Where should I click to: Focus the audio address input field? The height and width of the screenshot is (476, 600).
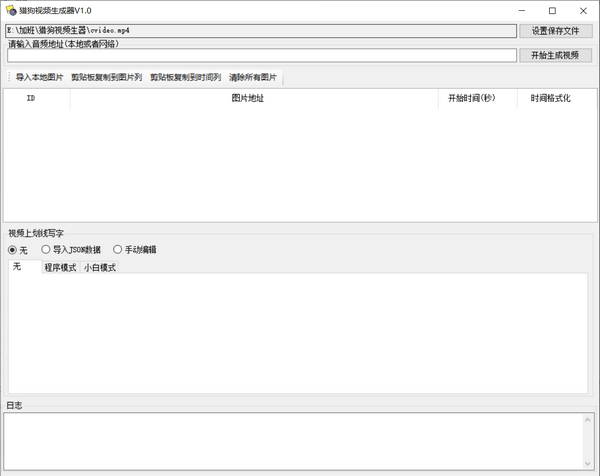[x=262, y=55]
